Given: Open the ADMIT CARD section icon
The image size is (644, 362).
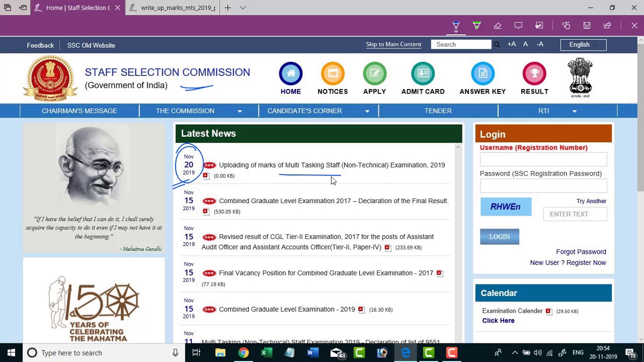Looking at the screenshot, I should tap(423, 73).
